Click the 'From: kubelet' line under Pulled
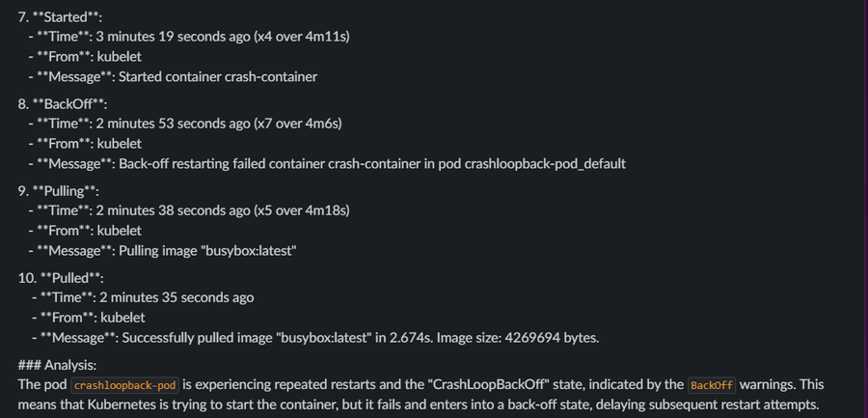This screenshot has width=868, height=418. tap(89, 318)
